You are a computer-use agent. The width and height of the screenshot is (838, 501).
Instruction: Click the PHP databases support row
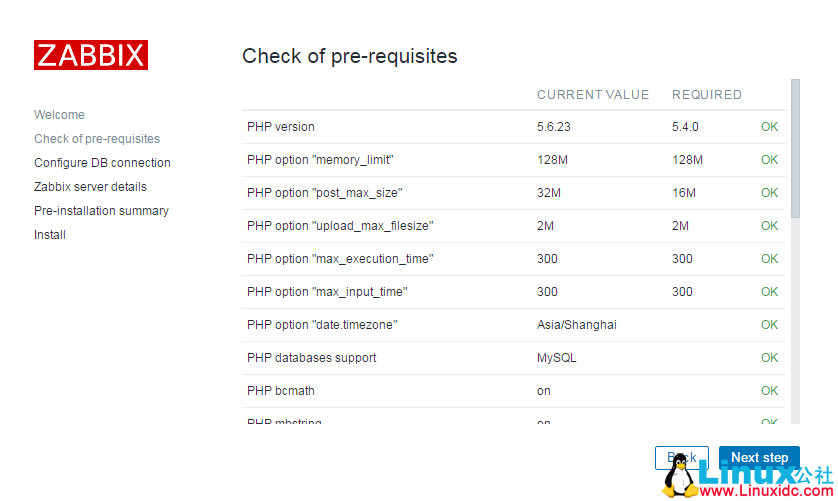(x=312, y=358)
